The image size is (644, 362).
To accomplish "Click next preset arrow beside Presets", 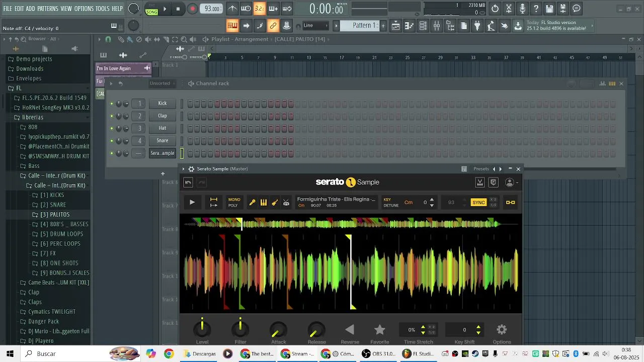I will click(x=500, y=169).
